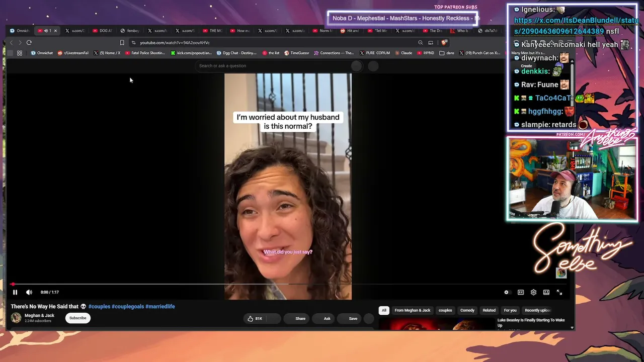Open the kick.com/popout bookmark

pyautogui.click(x=191, y=53)
